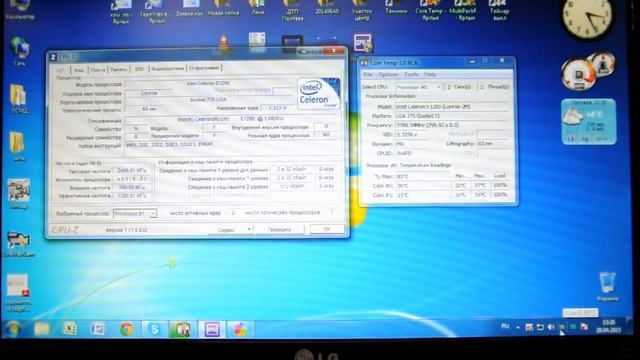Click the Windows Start orb
Image resolution: width=640 pixels, height=360 pixels.
pos(13,329)
